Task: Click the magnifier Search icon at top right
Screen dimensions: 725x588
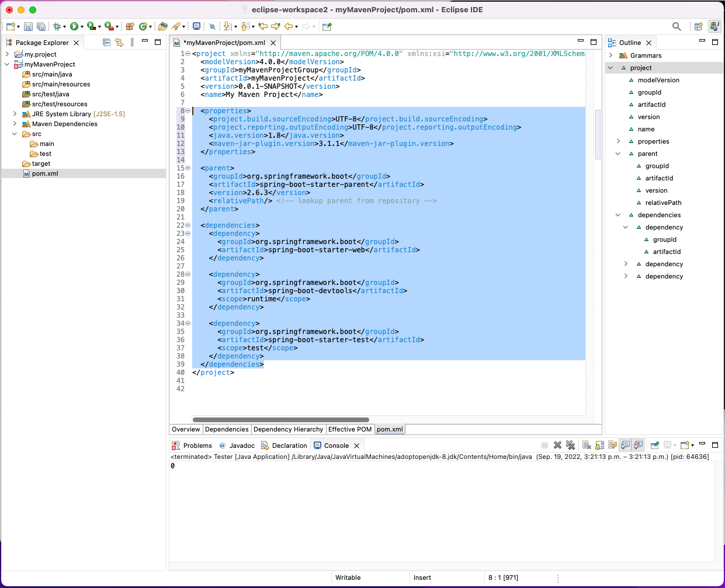Action: coord(677,26)
